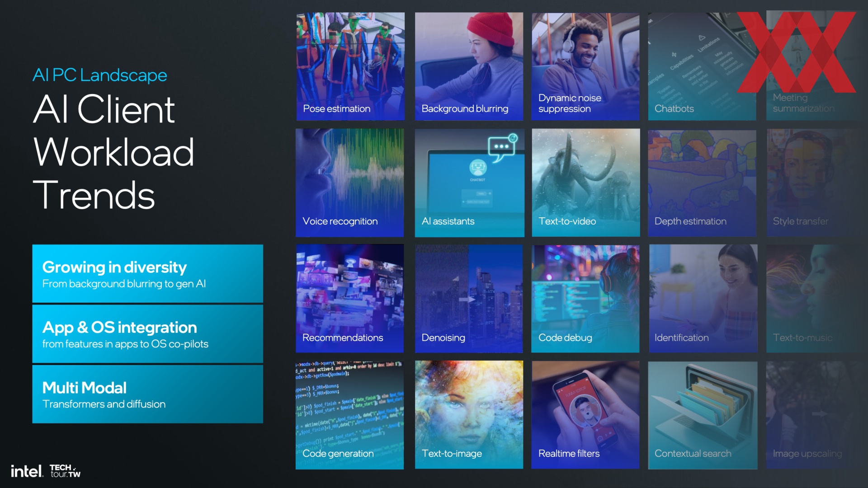This screenshot has height=488, width=868.
Task: Click the Pose estimation tile
Action: (x=350, y=66)
